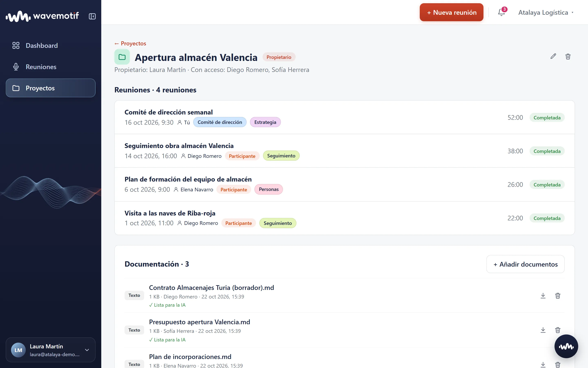This screenshot has height=368, width=588.
Task: Click Completada status of 52:00 meeting
Action: point(547,118)
